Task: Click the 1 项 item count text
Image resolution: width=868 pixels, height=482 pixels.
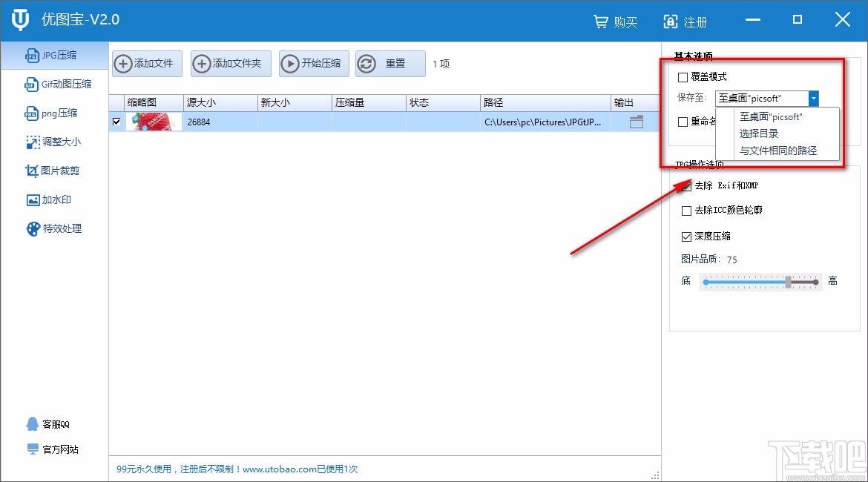Action: [x=441, y=65]
